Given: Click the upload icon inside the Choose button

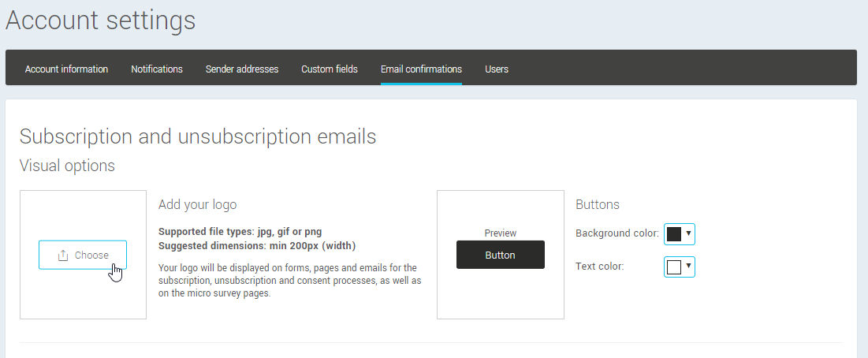Looking at the screenshot, I should tap(63, 255).
